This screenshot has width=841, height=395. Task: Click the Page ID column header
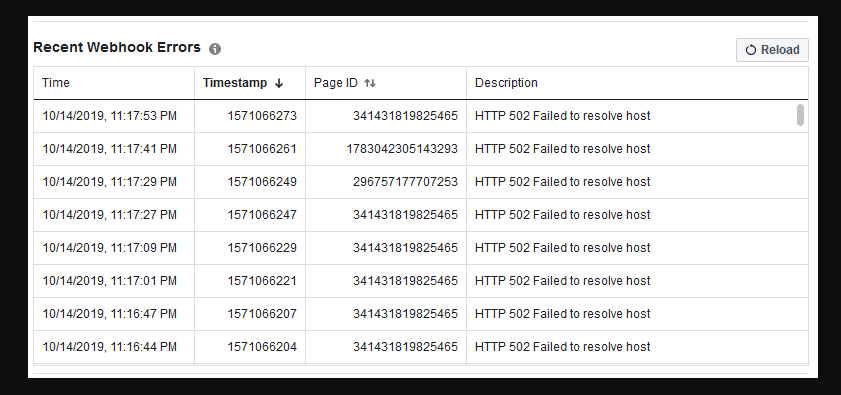click(386, 83)
